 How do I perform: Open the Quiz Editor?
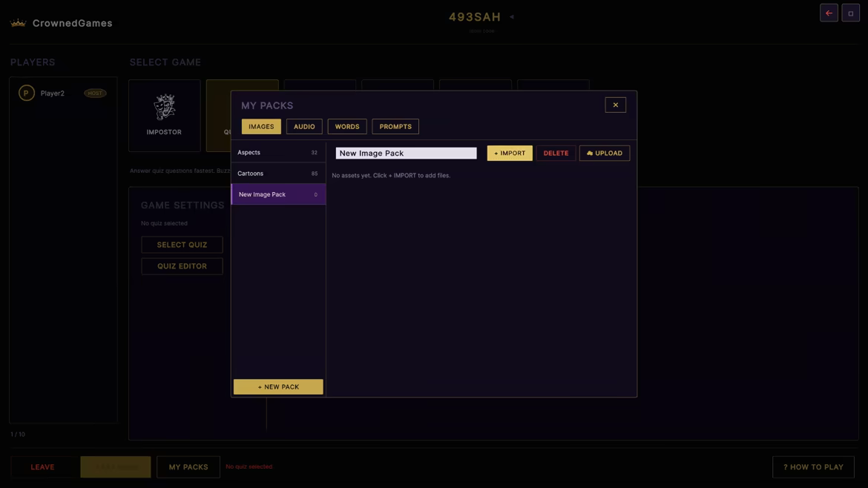coord(182,266)
